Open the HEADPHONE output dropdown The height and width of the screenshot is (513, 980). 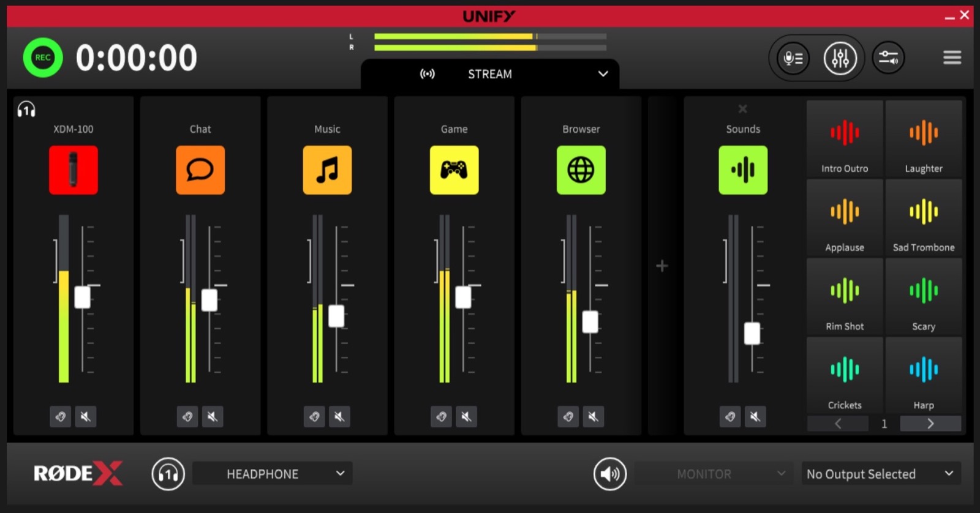click(272, 474)
